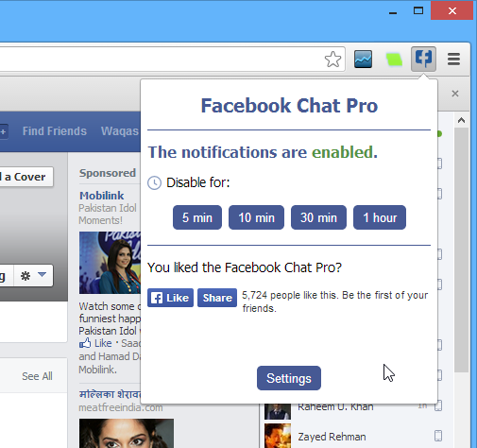Viewport: 477px width, 448px height.
Task: Click the Sponsored heading
Action: (x=108, y=173)
